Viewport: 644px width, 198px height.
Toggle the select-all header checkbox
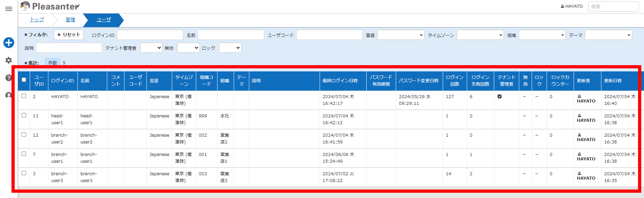pyautogui.click(x=24, y=80)
